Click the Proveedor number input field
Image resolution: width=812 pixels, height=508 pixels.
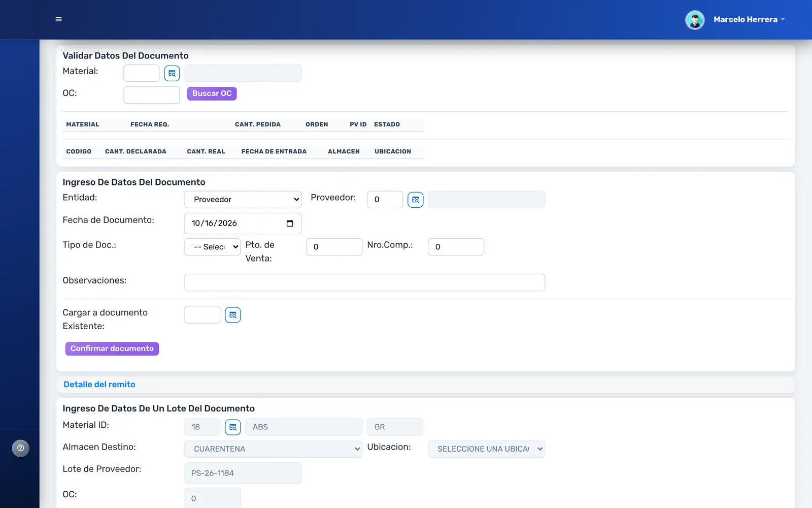[x=385, y=200]
